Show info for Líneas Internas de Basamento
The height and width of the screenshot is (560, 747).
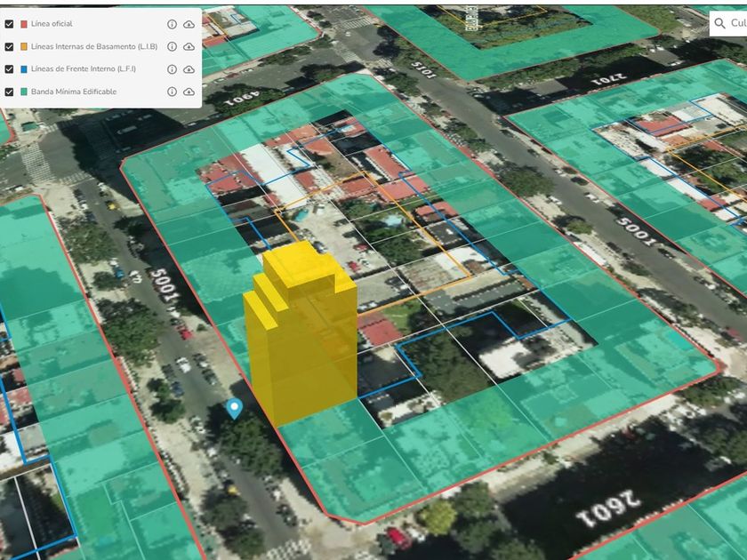pos(172,46)
